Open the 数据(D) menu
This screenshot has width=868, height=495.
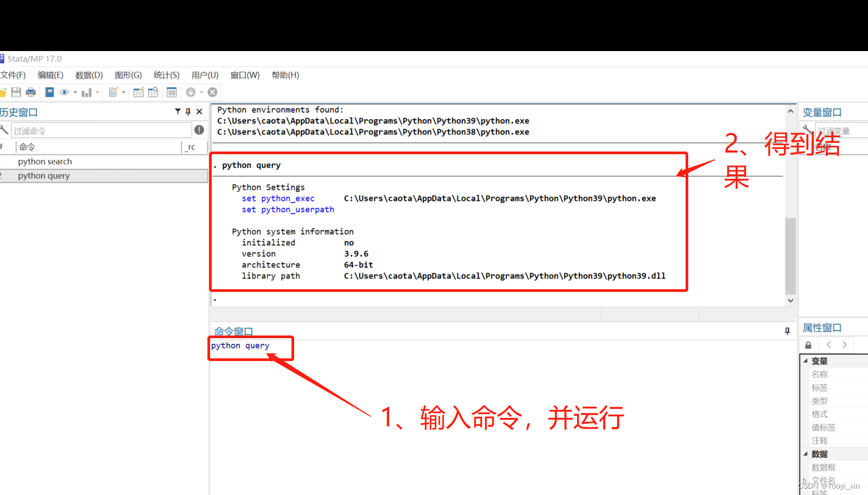pos(89,75)
